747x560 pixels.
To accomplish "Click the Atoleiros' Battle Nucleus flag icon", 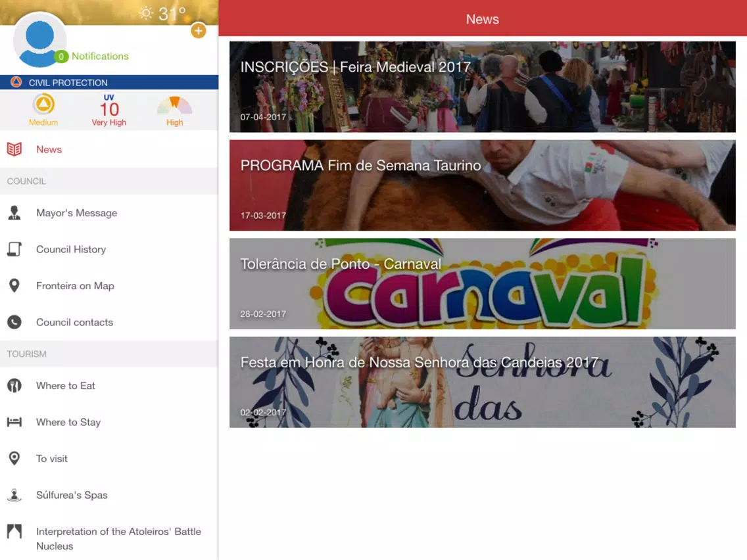I will tap(14, 531).
